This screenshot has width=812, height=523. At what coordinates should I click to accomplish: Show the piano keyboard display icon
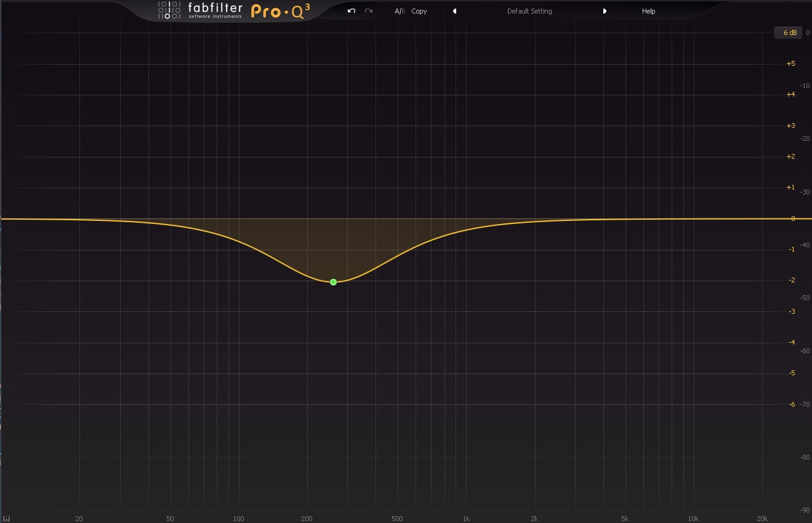coord(7,518)
